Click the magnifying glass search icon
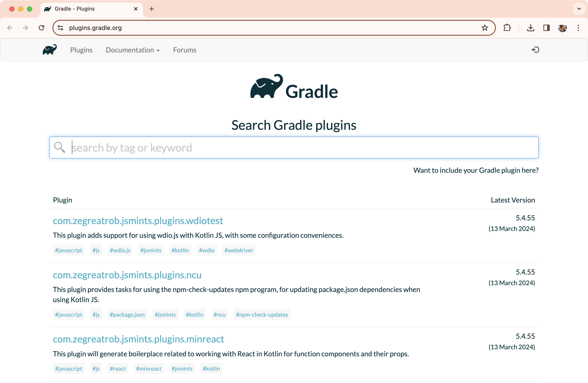This screenshot has height=383, width=588. [60, 147]
